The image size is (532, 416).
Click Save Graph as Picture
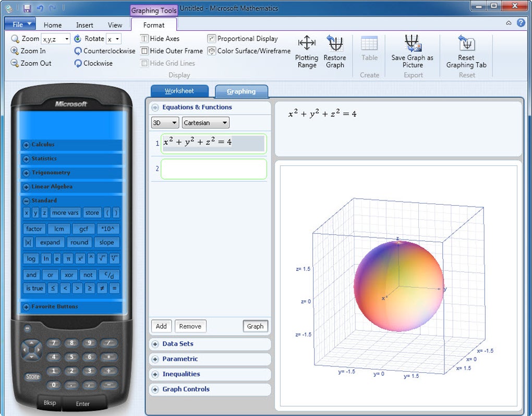[412, 52]
